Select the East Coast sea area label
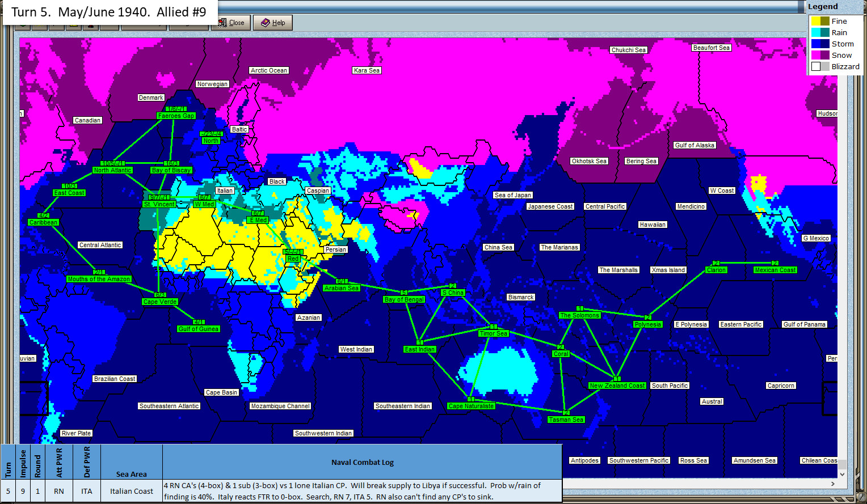This screenshot has height=504, width=867. (x=69, y=193)
